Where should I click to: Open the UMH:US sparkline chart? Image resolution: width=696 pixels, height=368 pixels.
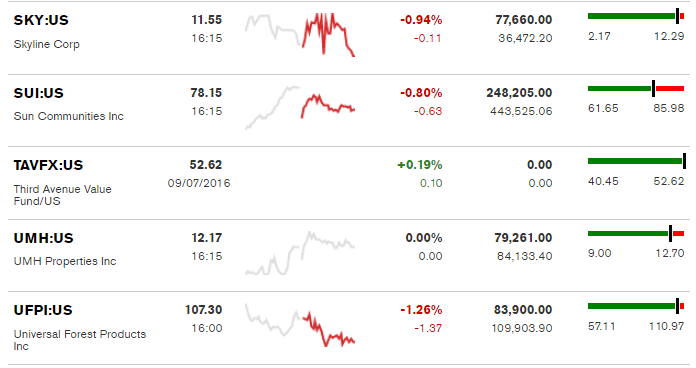pos(300,253)
